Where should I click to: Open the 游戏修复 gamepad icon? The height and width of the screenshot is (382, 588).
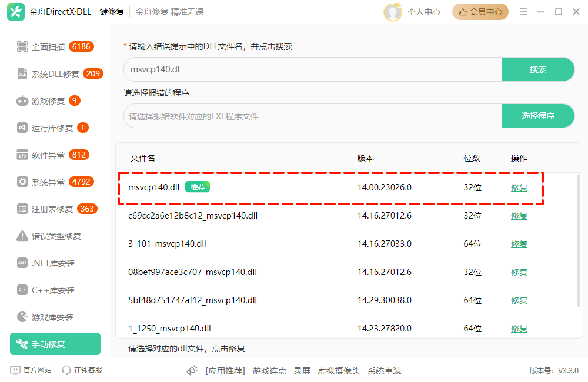pyautogui.click(x=22, y=101)
